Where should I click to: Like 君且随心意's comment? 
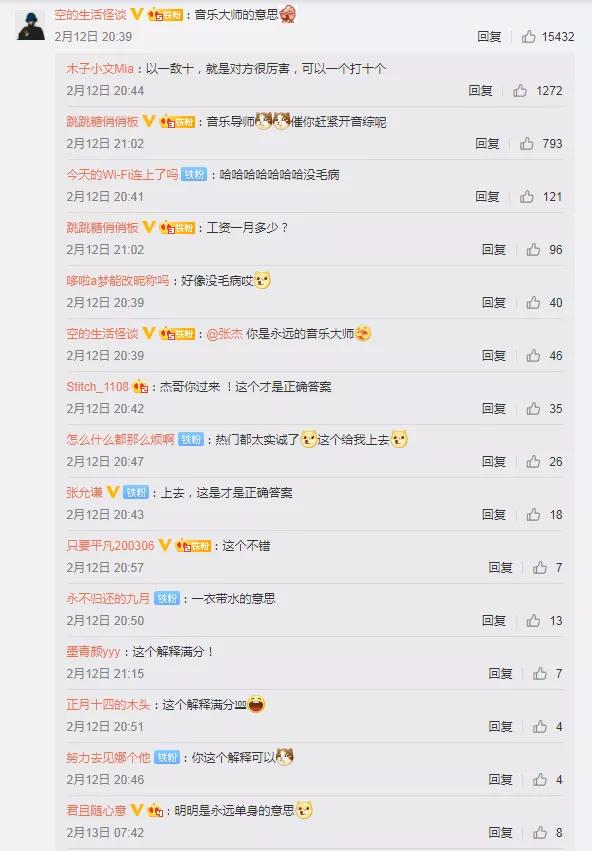539,832
